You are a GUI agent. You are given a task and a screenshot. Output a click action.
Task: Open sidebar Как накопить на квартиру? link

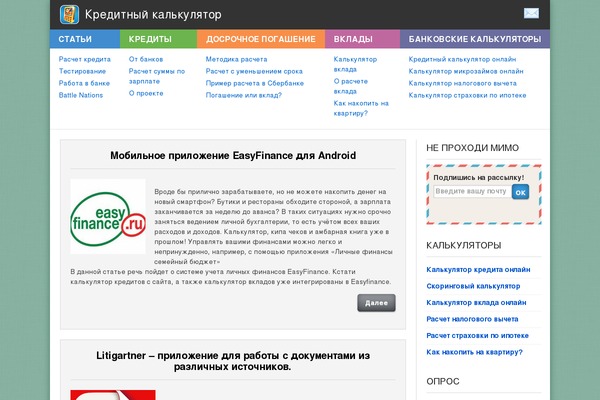[474, 352]
